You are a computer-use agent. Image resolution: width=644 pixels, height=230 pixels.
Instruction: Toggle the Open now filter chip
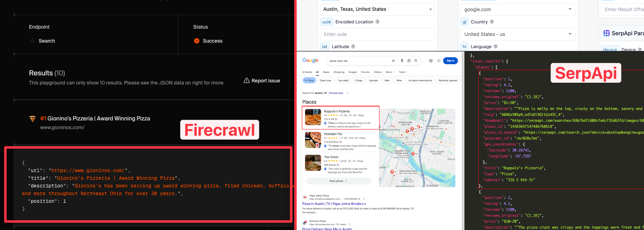pos(325,80)
